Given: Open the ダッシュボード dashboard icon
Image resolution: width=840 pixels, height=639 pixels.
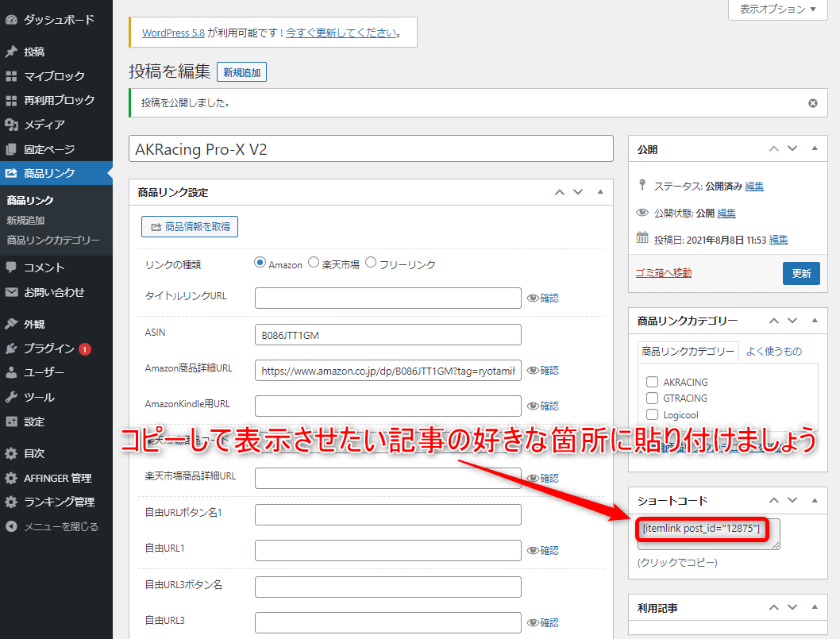Looking at the screenshot, I should click(x=11, y=20).
